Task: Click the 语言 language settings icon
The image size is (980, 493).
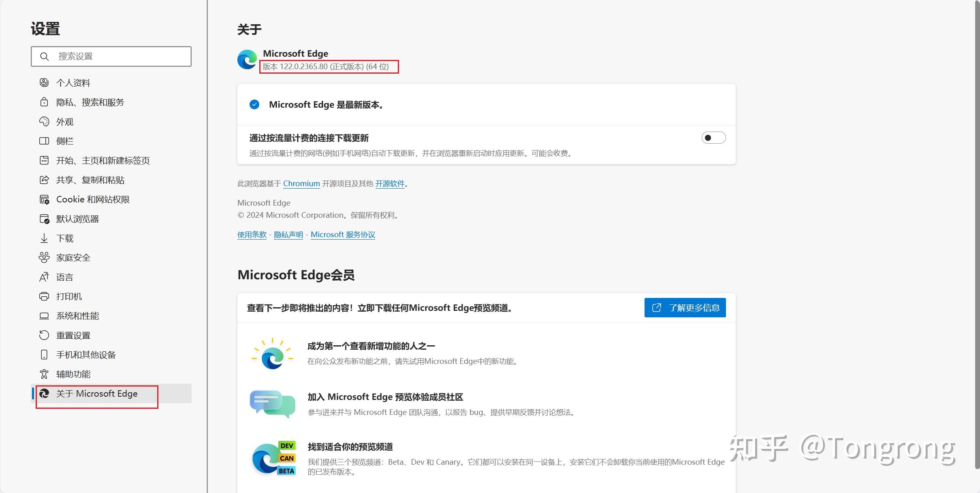Action: coord(45,277)
